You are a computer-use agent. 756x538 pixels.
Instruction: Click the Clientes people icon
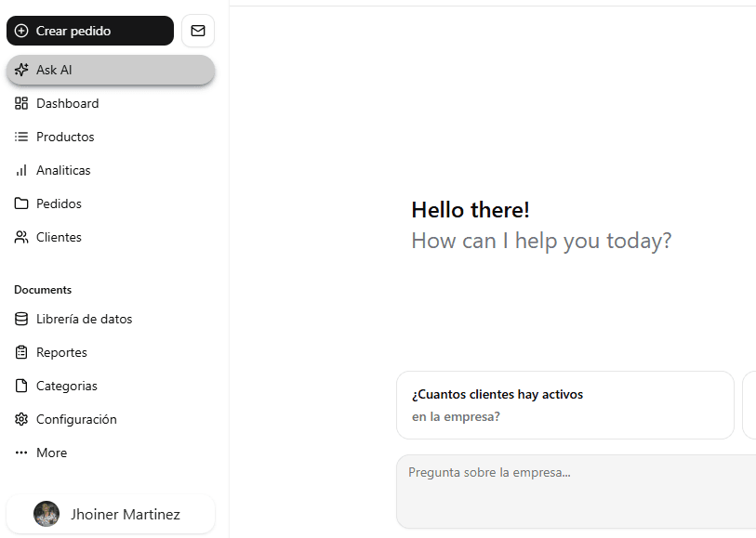click(21, 237)
